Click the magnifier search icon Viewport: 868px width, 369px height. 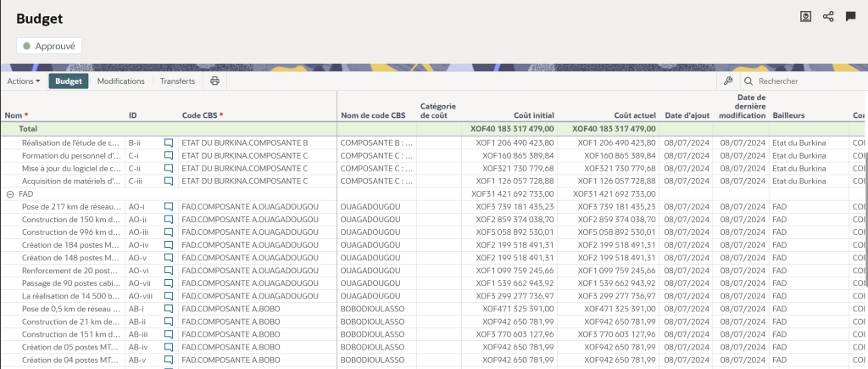click(x=748, y=81)
